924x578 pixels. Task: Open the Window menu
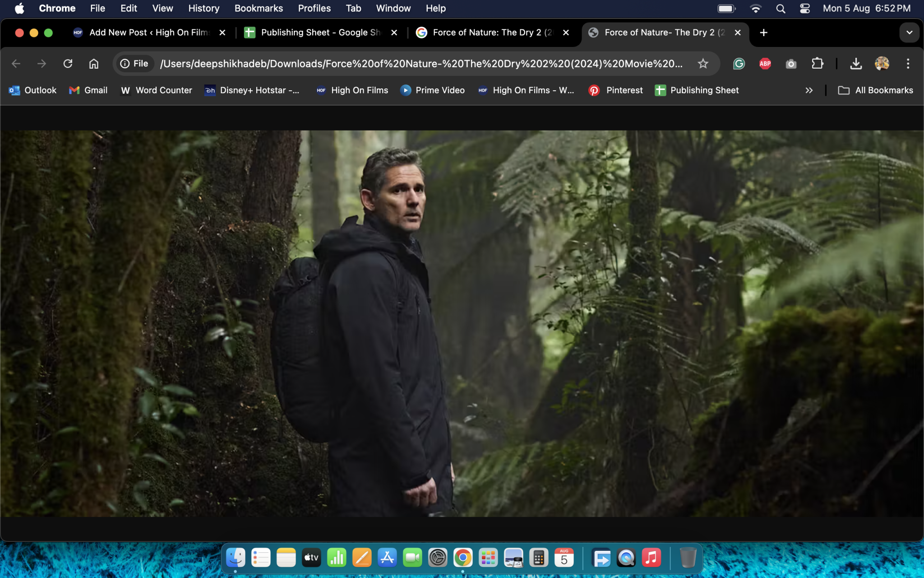tap(393, 8)
